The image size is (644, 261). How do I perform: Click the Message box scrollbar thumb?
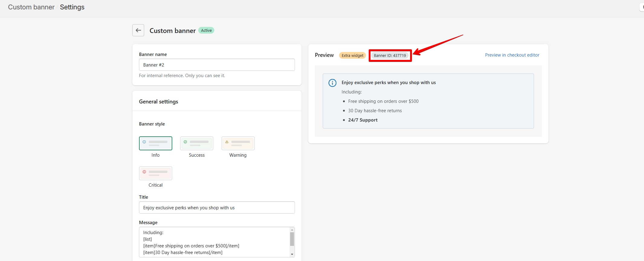coord(292,239)
